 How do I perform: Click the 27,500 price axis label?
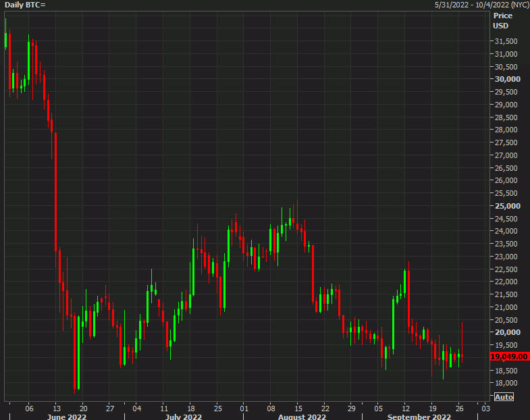click(x=505, y=142)
